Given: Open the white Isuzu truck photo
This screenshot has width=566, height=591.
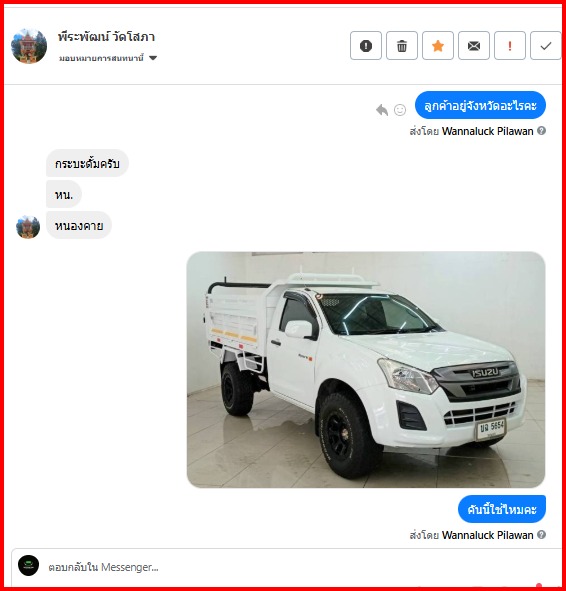Looking at the screenshot, I should [x=366, y=369].
